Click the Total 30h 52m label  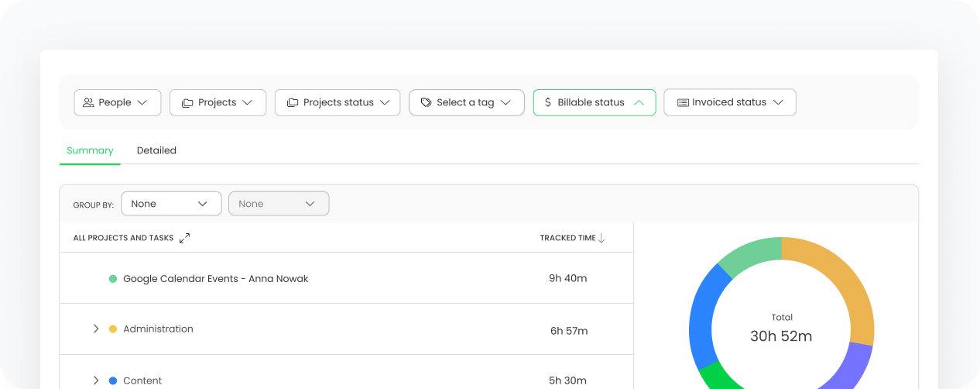coord(782,329)
